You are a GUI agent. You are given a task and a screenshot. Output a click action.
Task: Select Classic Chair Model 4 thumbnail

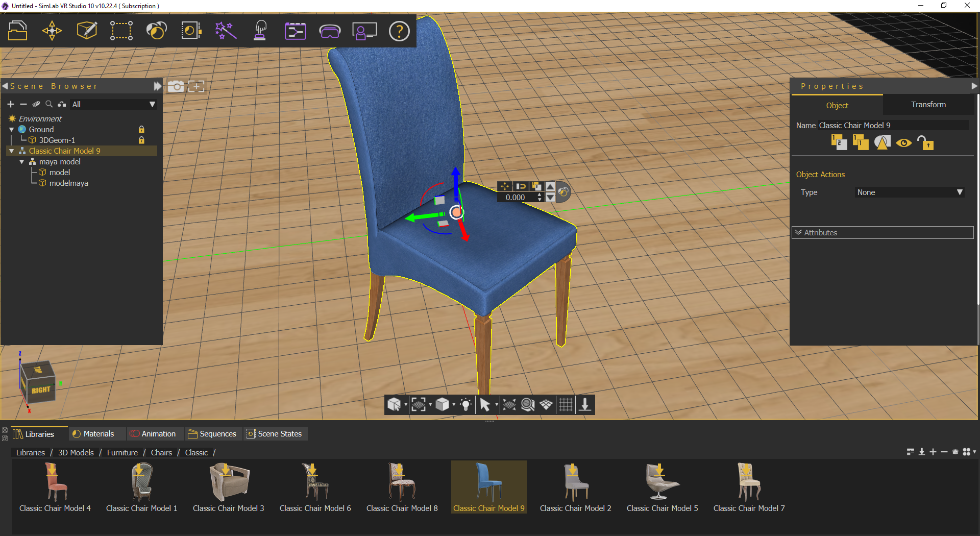[55, 487]
